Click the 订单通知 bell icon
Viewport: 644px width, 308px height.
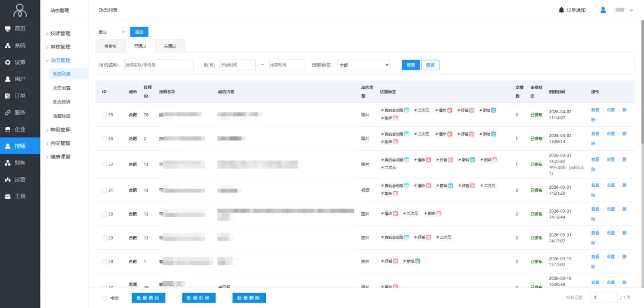(x=561, y=10)
